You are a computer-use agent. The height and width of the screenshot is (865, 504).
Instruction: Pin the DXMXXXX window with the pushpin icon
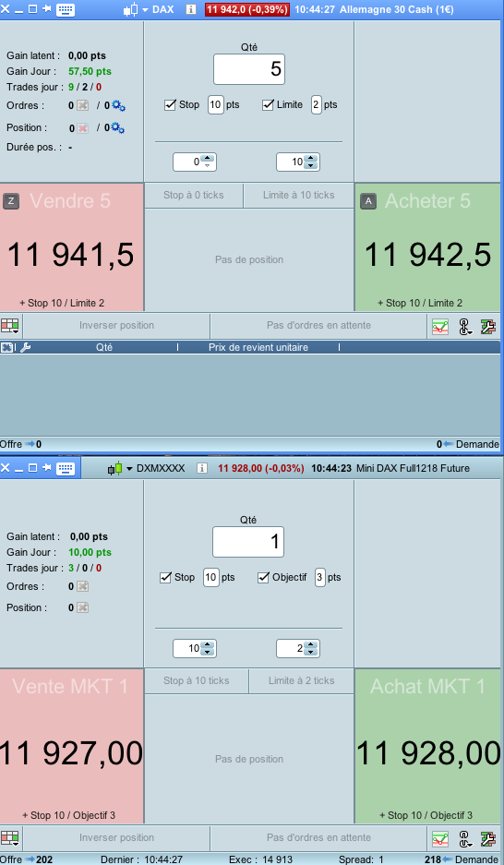click(46, 468)
